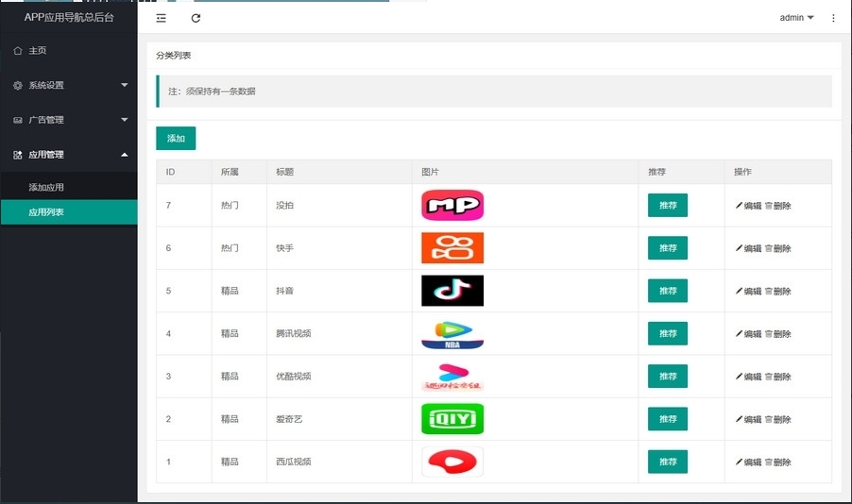
Task: Delete the 优酷视频 row via 删除
Action: pyautogui.click(x=778, y=377)
